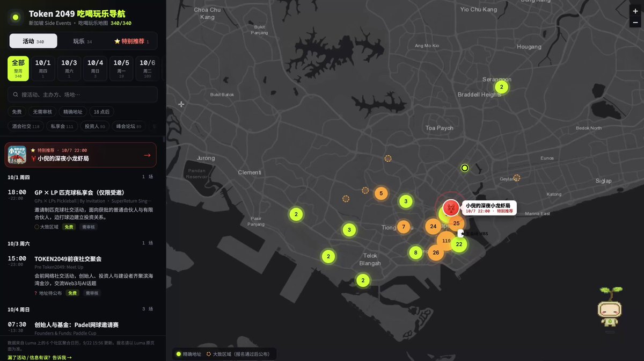Open the TOKEN2049前夜社交聚会 event
This screenshot has height=361, width=644.
click(80, 275)
